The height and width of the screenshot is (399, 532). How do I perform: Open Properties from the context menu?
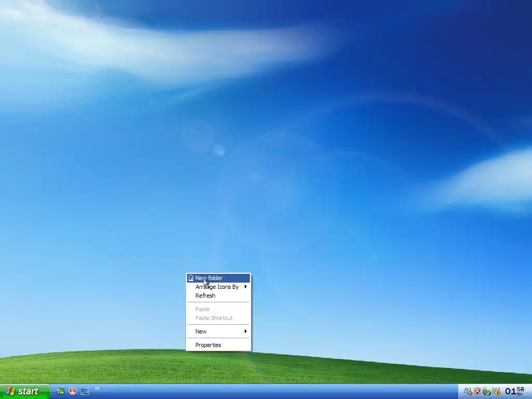pyautogui.click(x=218, y=345)
